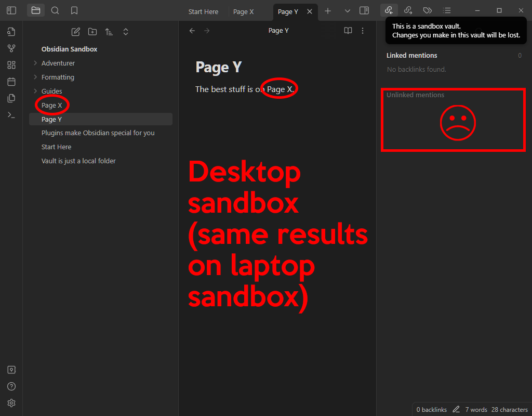
Task: Switch to reading view book icon
Action: (348, 31)
